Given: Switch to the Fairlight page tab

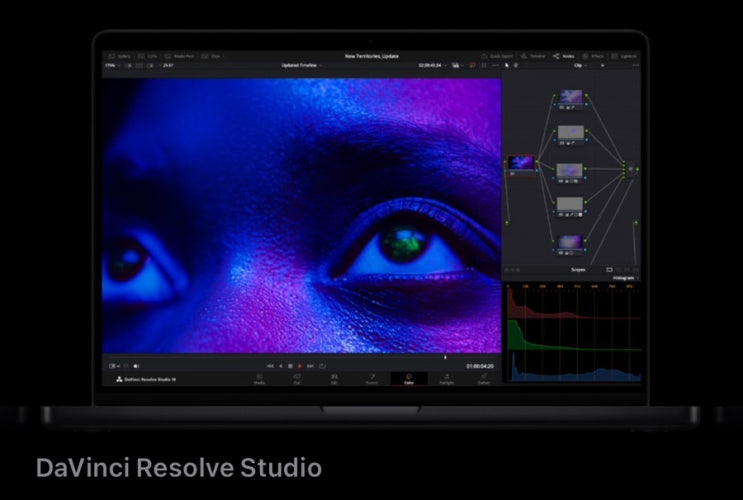Looking at the screenshot, I should 446,379.
